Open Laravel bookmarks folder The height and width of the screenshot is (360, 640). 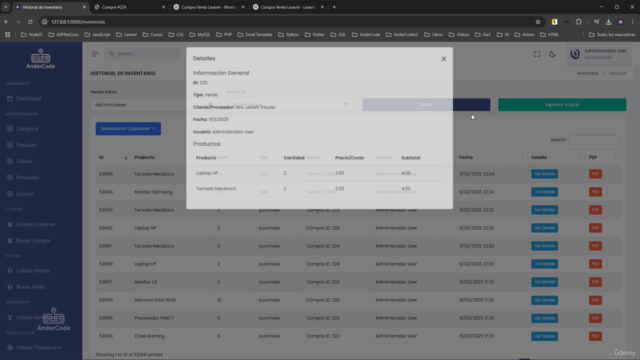[127, 35]
